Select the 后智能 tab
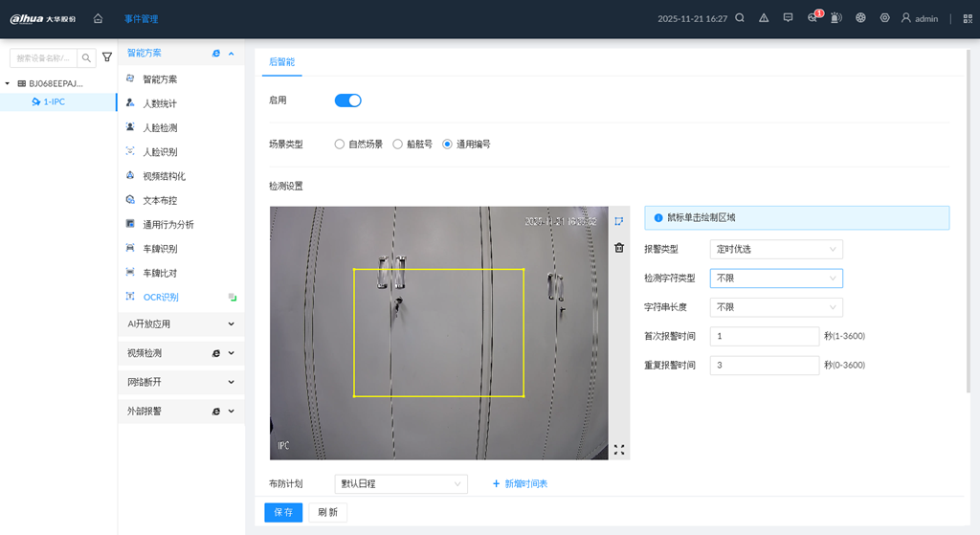 pyautogui.click(x=281, y=61)
